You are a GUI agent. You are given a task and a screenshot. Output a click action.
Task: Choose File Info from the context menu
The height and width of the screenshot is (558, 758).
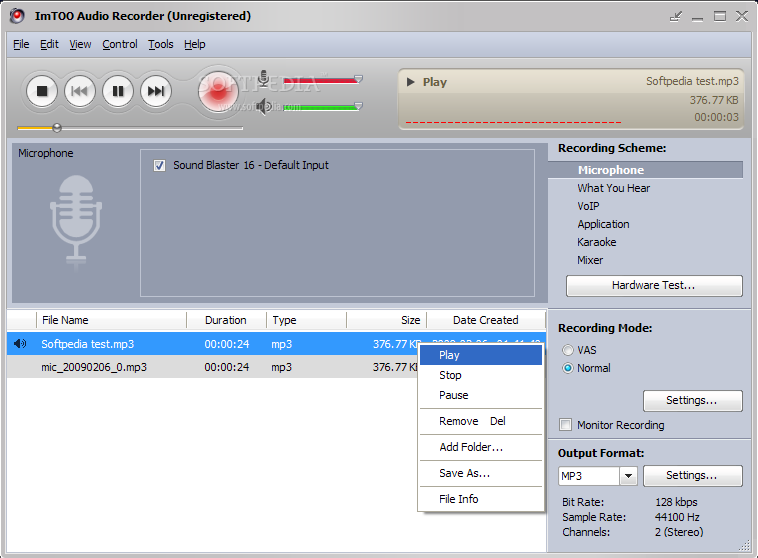pos(481,499)
